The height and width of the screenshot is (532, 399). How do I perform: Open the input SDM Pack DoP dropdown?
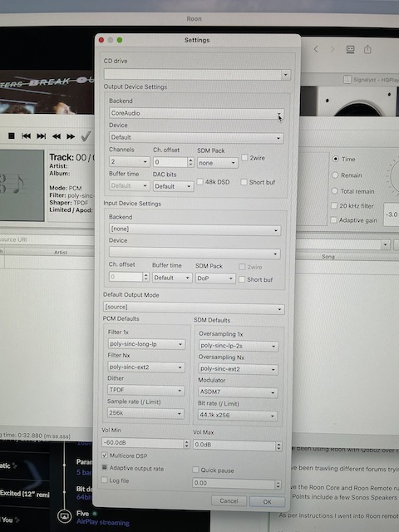[x=215, y=278]
